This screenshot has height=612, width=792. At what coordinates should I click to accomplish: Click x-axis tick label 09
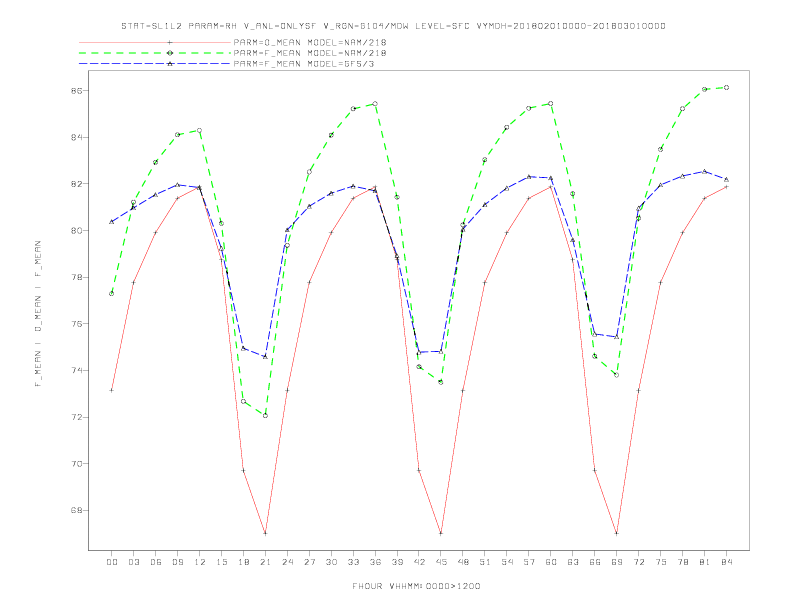click(178, 562)
